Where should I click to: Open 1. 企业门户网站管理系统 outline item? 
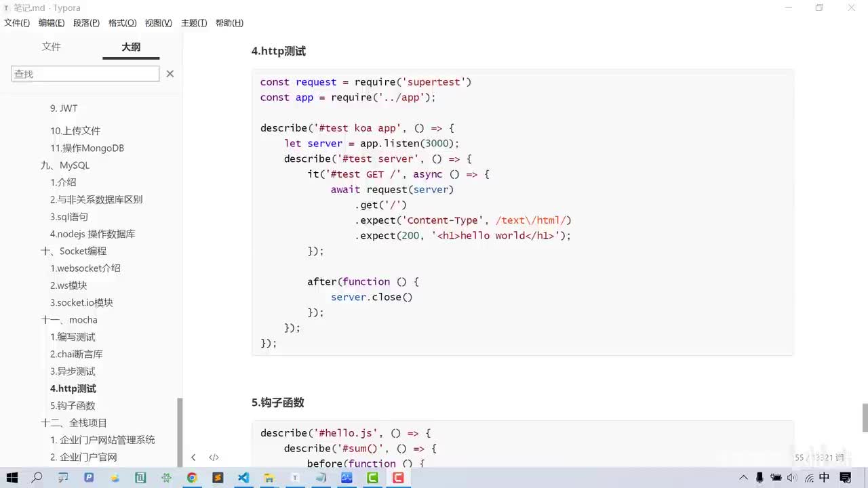tap(102, 440)
